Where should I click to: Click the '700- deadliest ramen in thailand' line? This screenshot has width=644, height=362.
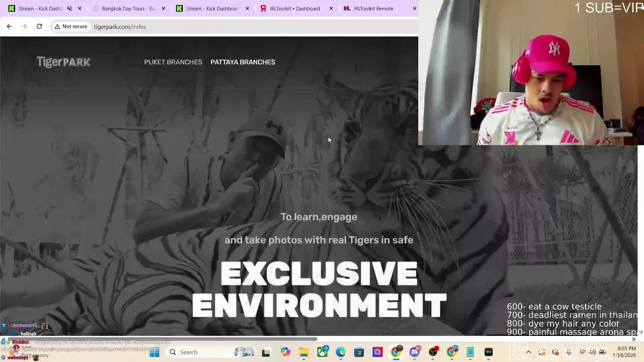pos(572,315)
